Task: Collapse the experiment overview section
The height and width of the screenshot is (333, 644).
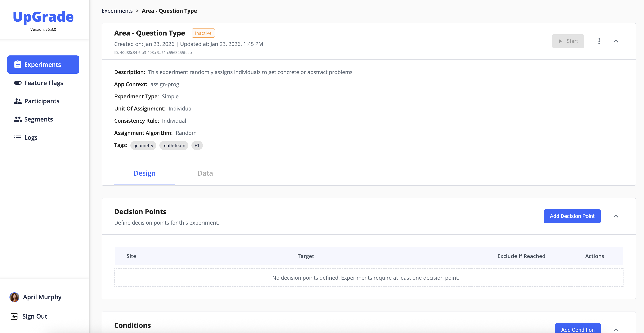Action: coord(616,41)
